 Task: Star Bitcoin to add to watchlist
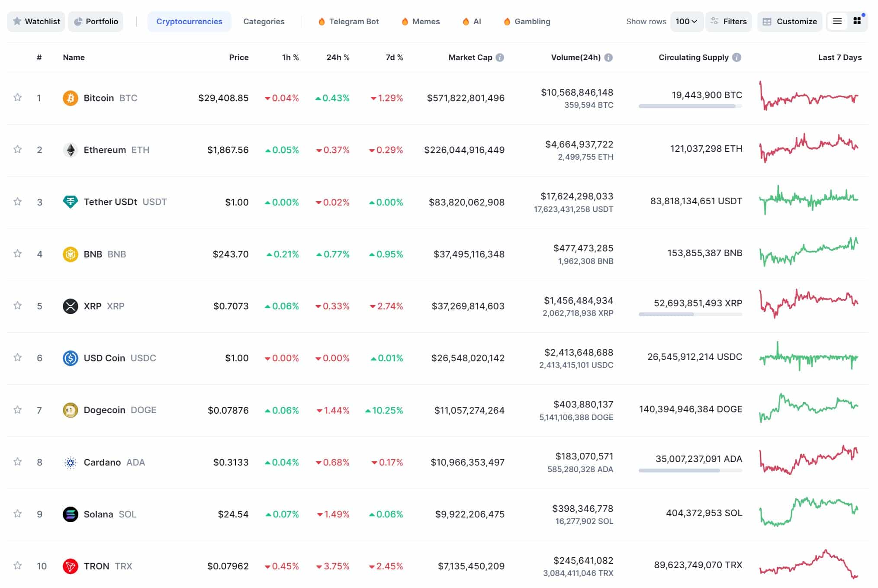click(18, 97)
